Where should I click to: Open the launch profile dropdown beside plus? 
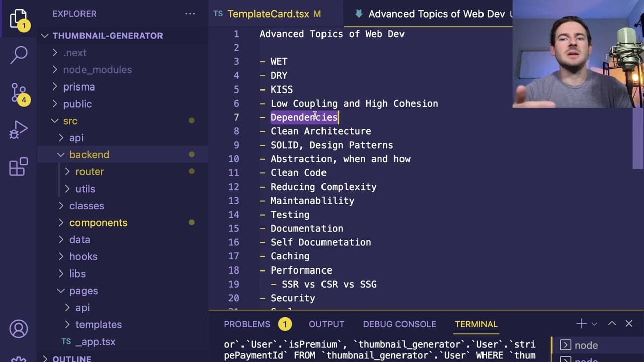point(594,324)
